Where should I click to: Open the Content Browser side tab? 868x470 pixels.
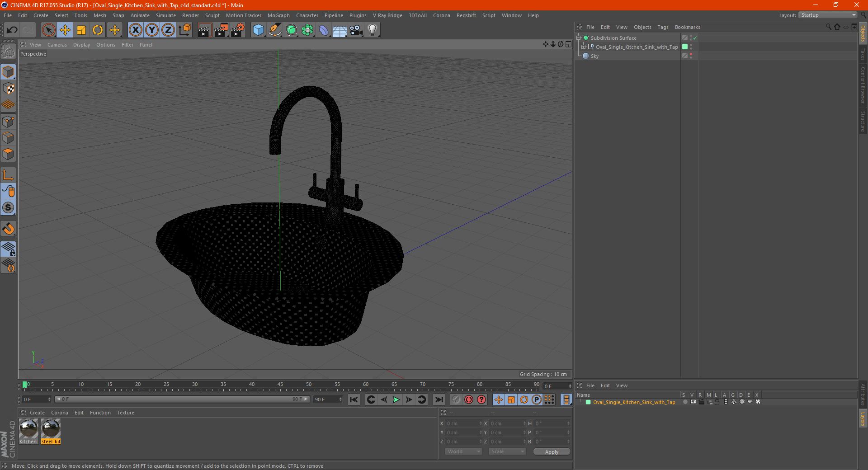click(x=863, y=85)
